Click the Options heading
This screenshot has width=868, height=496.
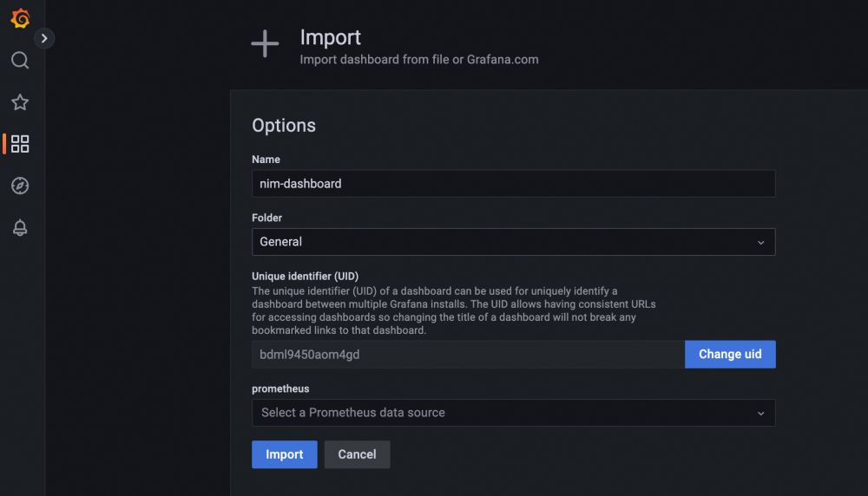(x=284, y=126)
